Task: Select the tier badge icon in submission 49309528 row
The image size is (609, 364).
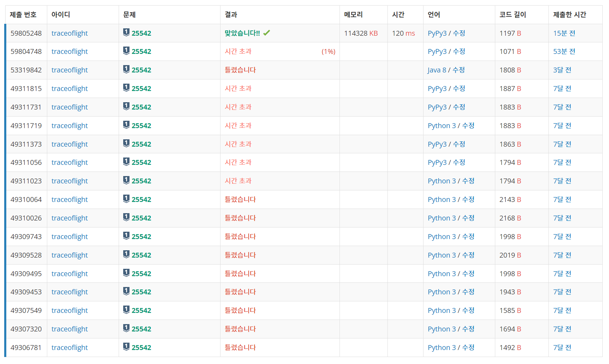Action: point(126,254)
